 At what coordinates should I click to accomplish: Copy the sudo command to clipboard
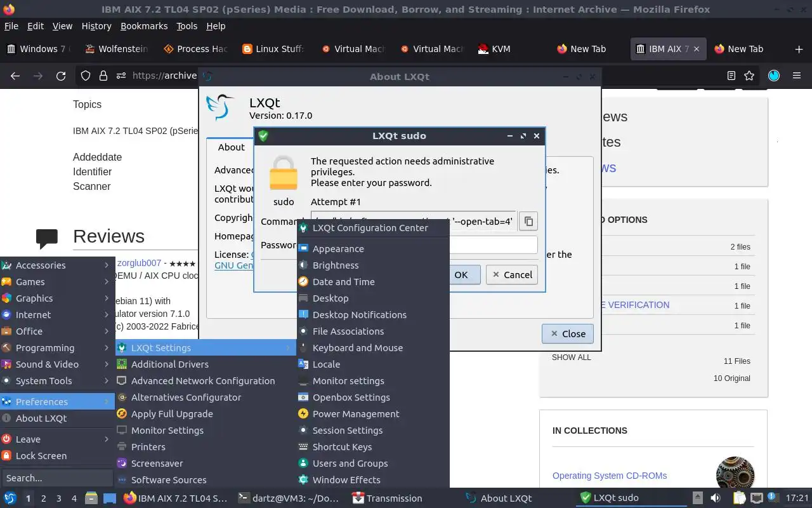tap(528, 221)
